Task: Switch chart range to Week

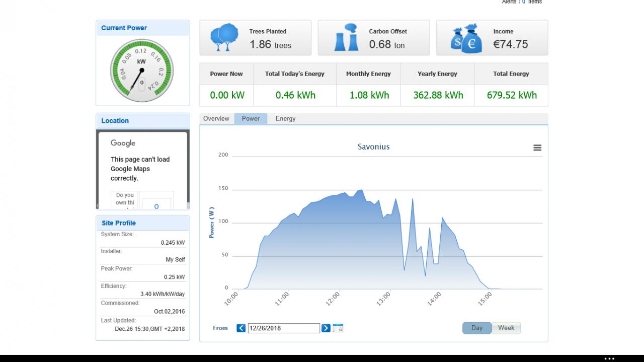Action: 506,328
